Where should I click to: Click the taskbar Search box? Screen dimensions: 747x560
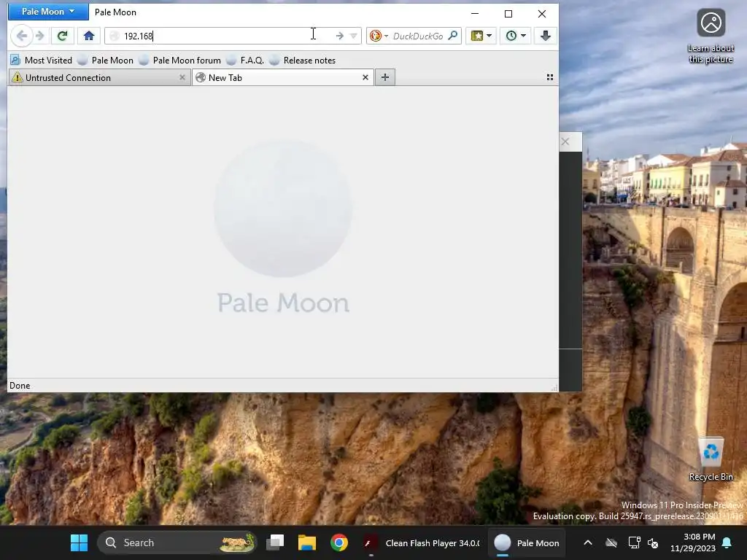click(177, 542)
